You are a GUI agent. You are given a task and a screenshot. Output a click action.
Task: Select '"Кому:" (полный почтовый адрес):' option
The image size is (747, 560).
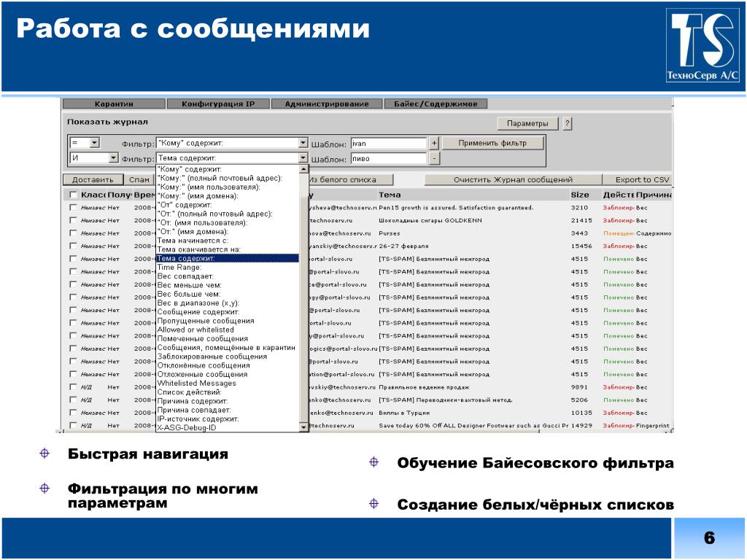(x=228, y=178)
